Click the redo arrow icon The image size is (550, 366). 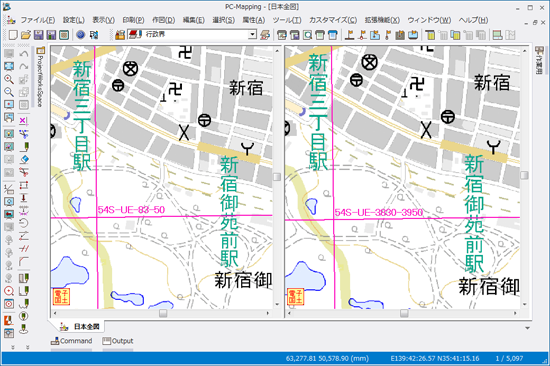tap(24, 67)
